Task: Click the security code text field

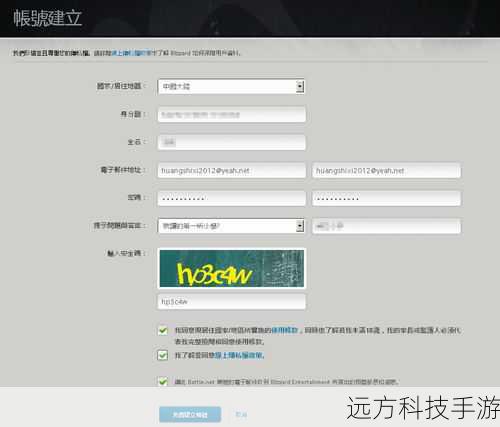Action: coord(231,302)
